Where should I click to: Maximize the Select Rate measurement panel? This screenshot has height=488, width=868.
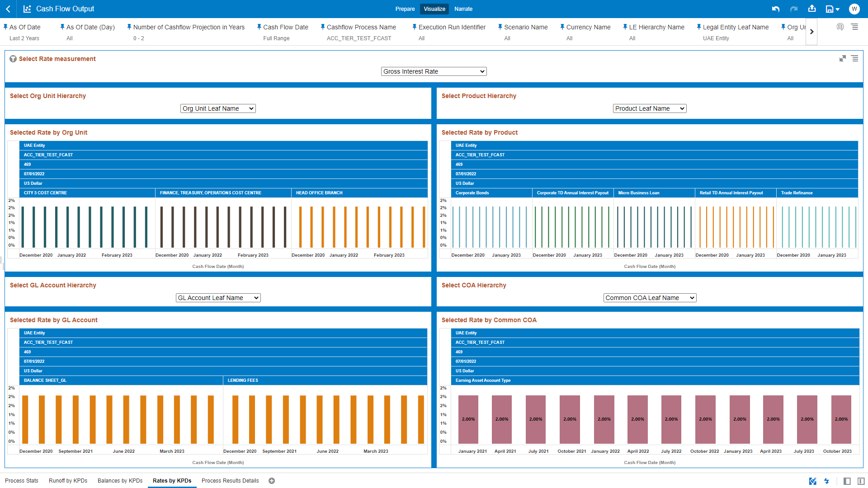coord(843,59)
